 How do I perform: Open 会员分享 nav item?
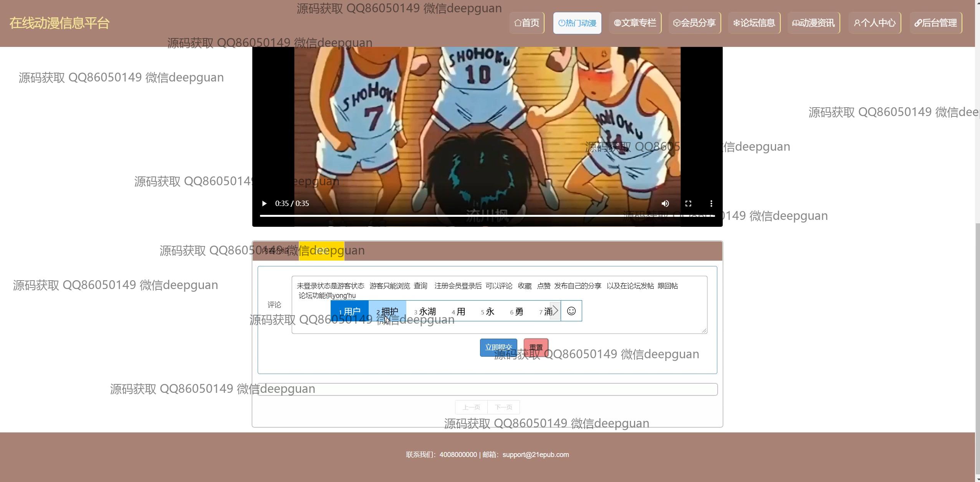click(x=695, y=23)
